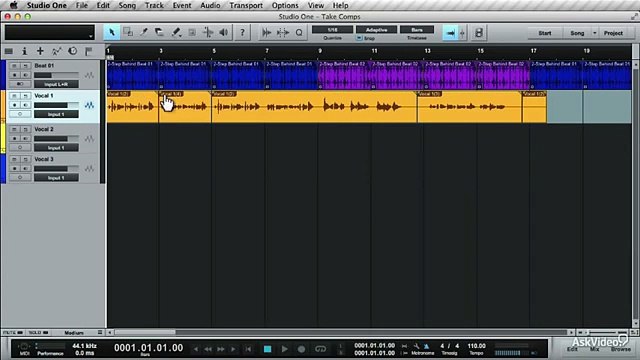
Task: Open the File menu
Action: pos(82,5)
